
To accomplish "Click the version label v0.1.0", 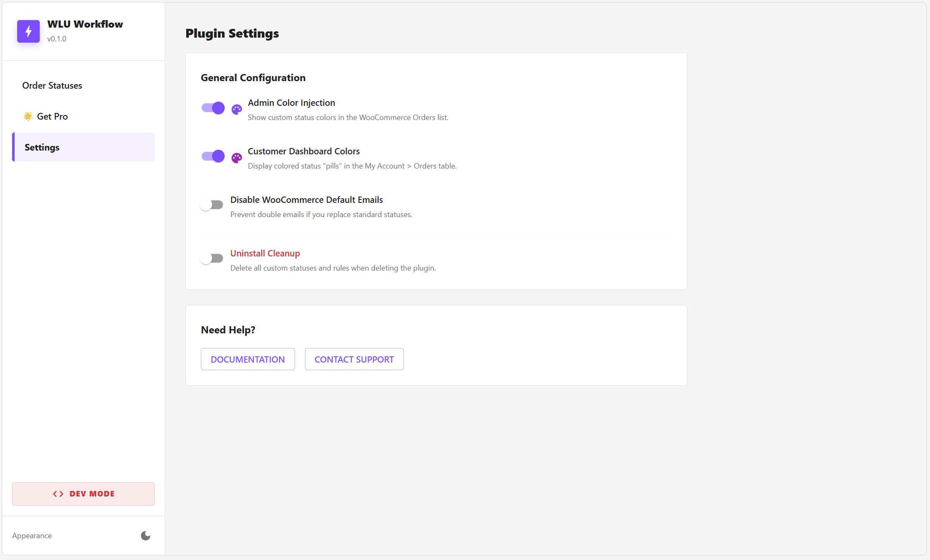I will click(57, 38).
